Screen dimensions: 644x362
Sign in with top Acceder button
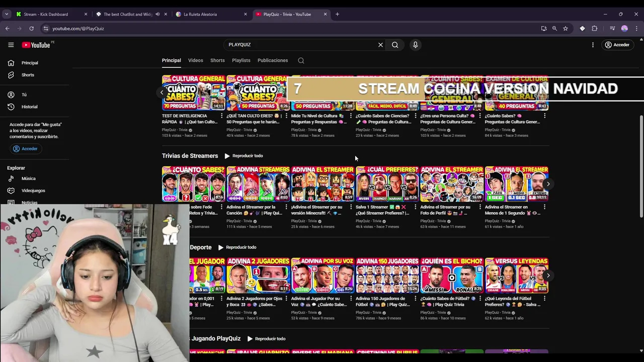click(x=617, y=45)
